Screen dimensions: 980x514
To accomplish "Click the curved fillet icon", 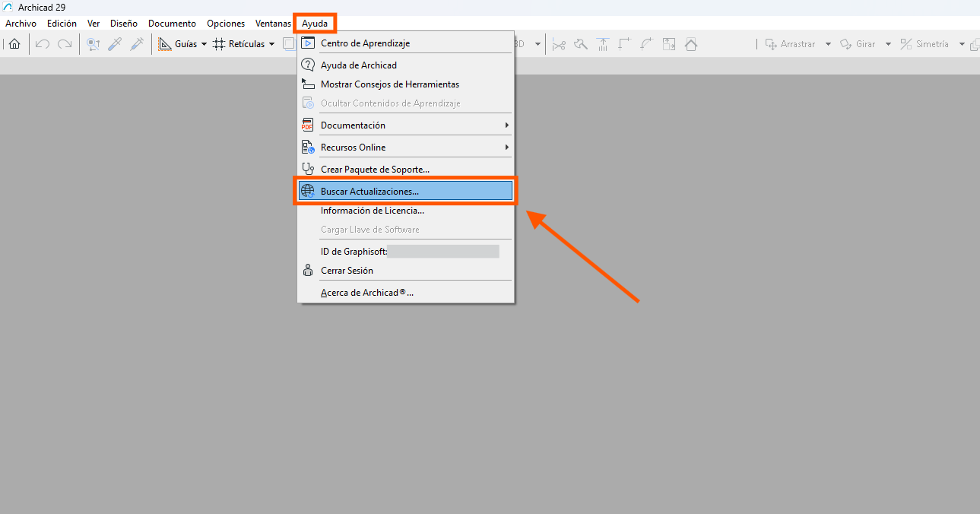I will (x=647, y=44).
